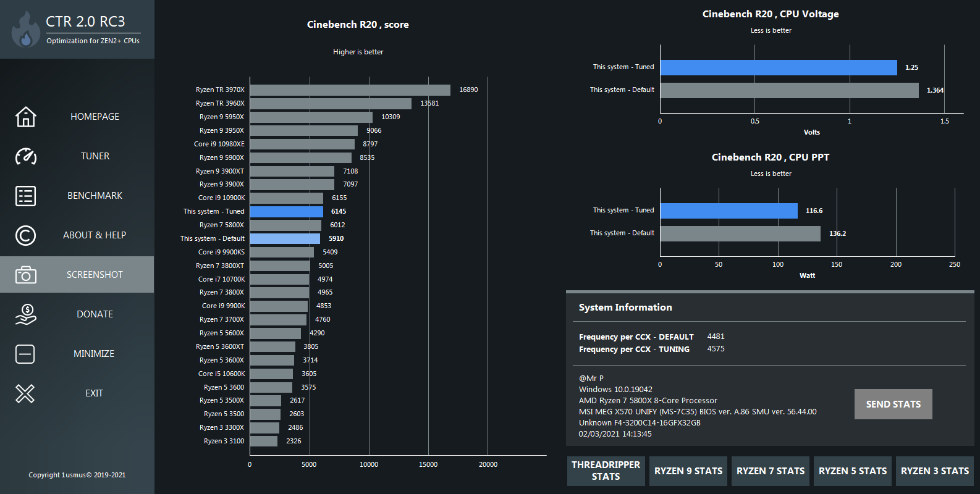Show RYZEN 5 STATS
The image size is (980, 494).
pos(853,471)
